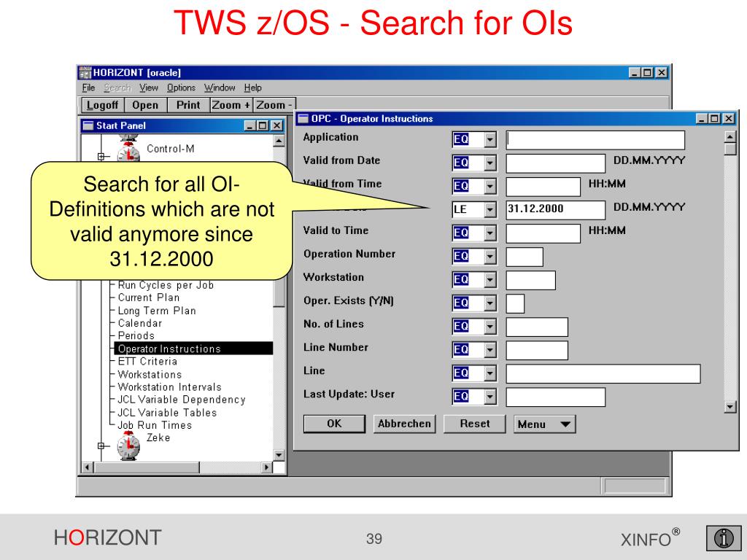This screenshot has width=747, height=560.
Task: Select Workstation Intervals tree item
Action: pos(169,387)
